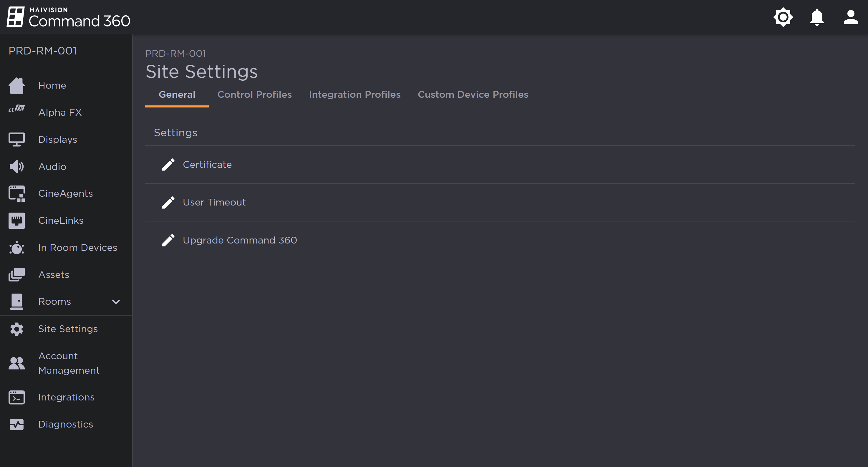Edit the Certificate setting

point(168,164)
